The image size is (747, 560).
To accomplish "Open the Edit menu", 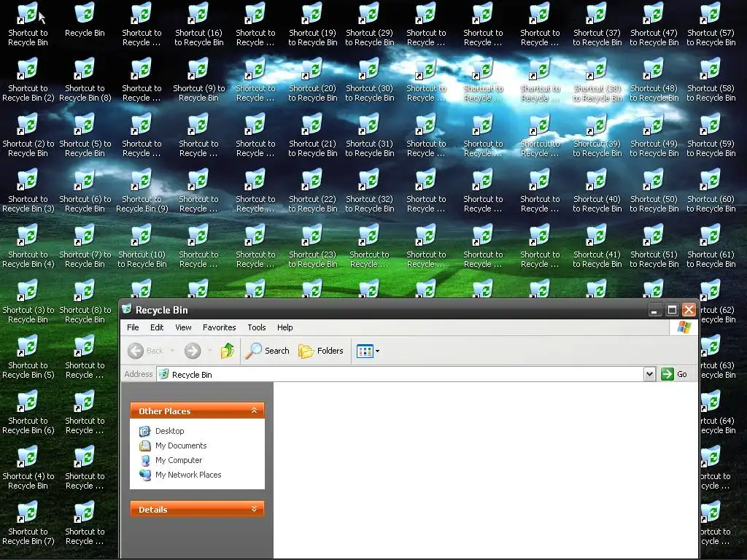I will (x=157, y=327).
